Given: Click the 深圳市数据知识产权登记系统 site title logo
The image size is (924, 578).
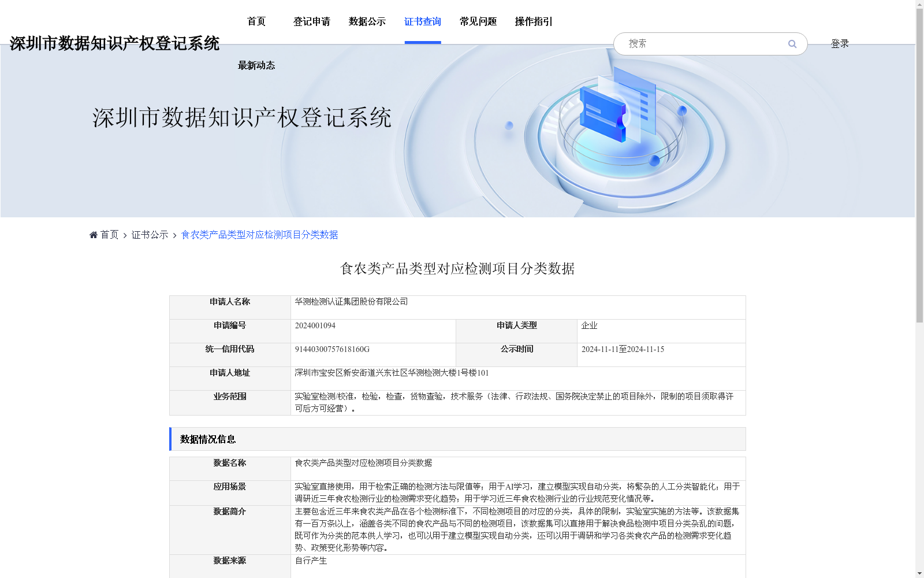Looking at the screenshot, I should pos(114,43).
